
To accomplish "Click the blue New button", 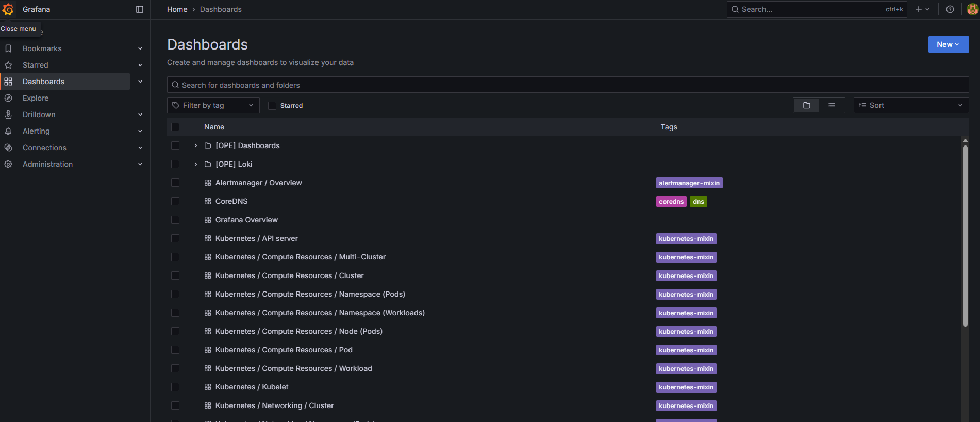I will (x=948, y=44).
